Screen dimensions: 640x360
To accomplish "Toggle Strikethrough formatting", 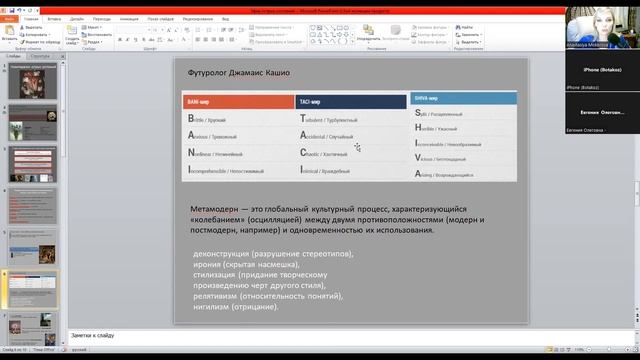I will click(151, 40).
